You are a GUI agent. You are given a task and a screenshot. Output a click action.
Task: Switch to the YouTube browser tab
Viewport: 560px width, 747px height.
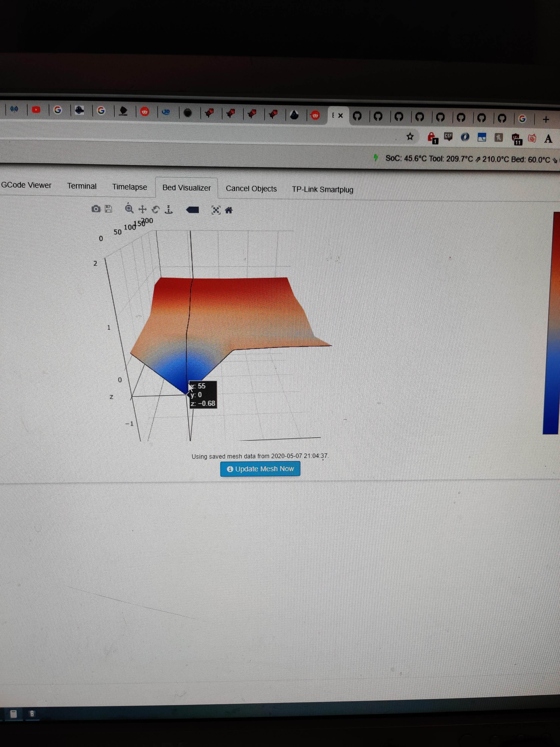tap(36, 110)
